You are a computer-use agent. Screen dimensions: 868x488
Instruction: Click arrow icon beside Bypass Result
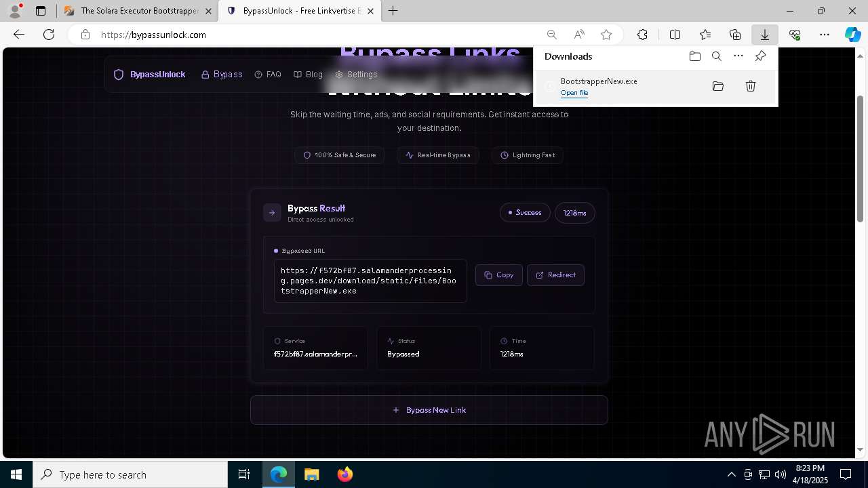click(x=272, y=213)
